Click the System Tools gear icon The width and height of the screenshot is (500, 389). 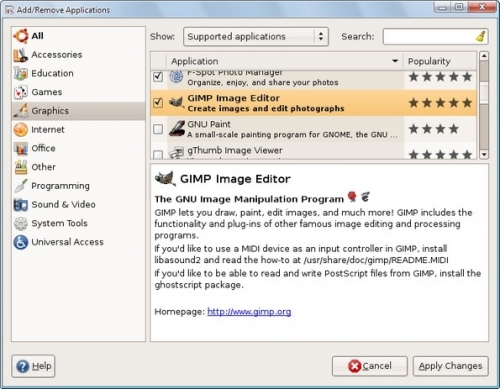pyautogui.click(x=21, y=223)
